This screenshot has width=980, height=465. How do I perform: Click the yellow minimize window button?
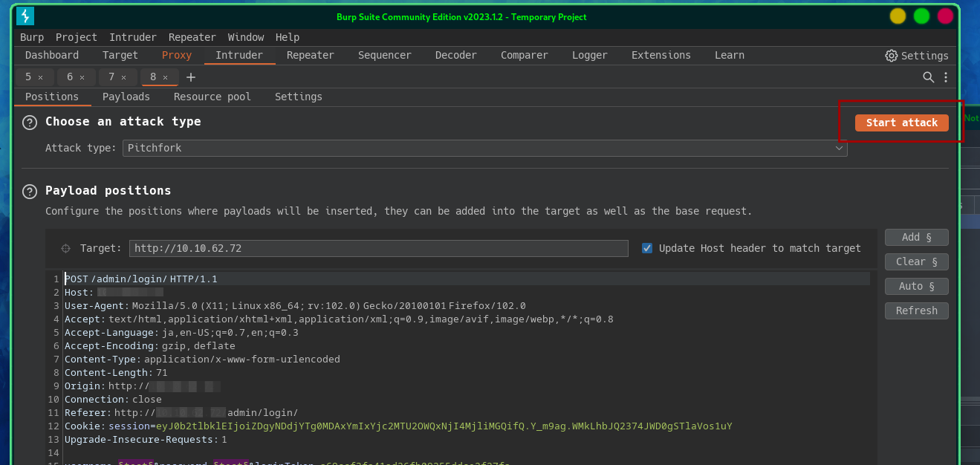pos(898,16)
